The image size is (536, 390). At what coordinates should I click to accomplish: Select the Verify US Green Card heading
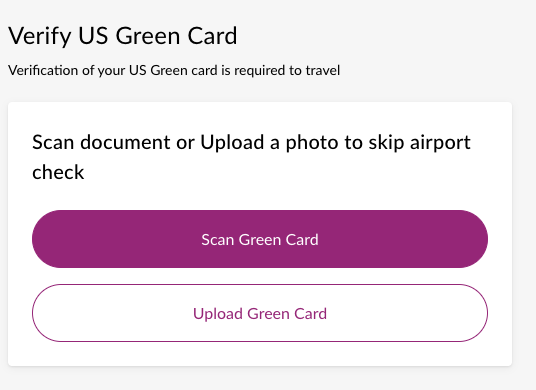(x=122, y=36)
